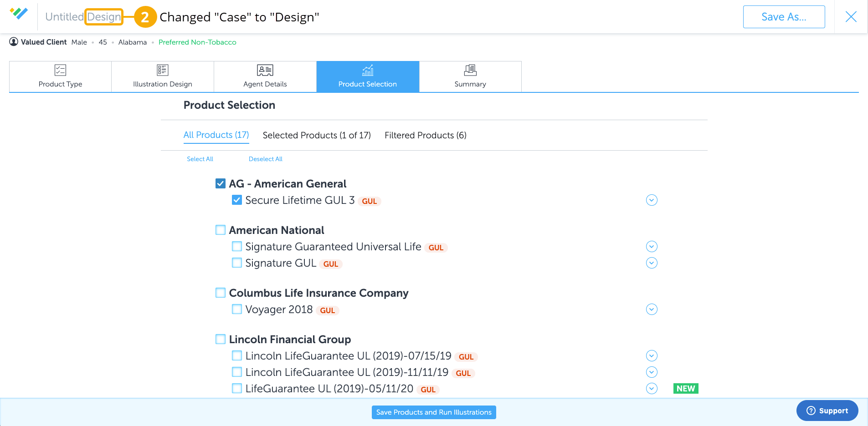Image resolution: width=868 pixels, height=426 pixels.
Task: Click the Product Type checklist icon
Action: click(x=60, y=70)
